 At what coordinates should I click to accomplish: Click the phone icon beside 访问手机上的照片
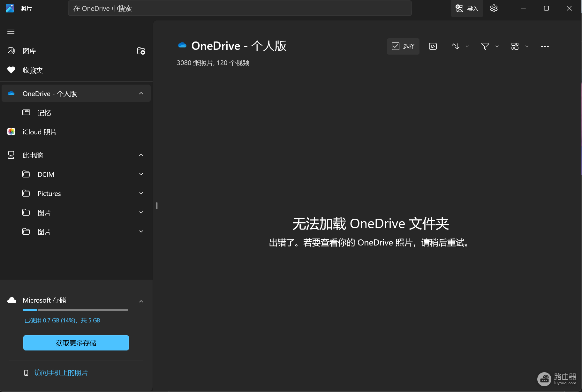26,373
